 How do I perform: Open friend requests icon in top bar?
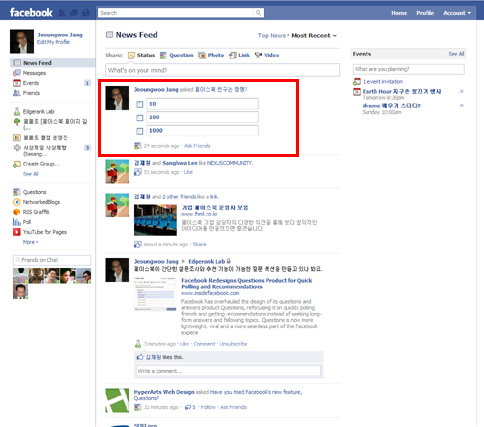point(62,13)
